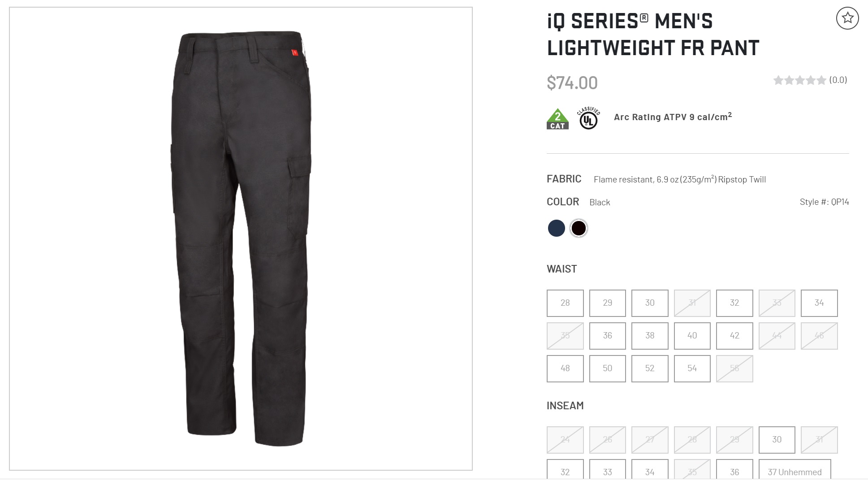Choose inseam length 30
The width and height of the screenshot is (868, 481).
pos(777,440)
